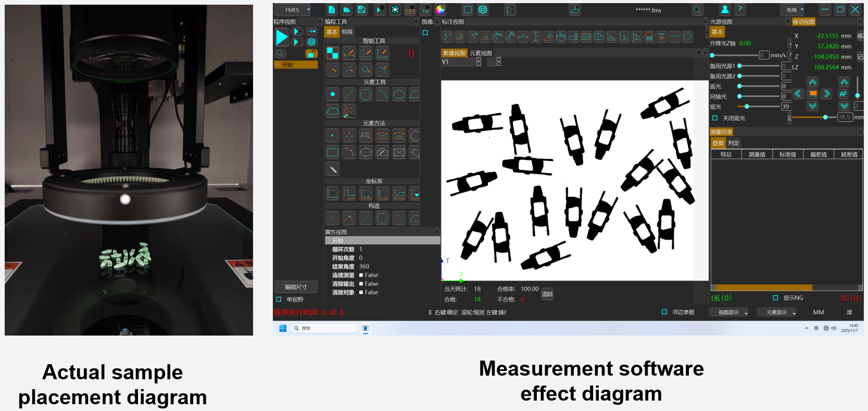This screenshot has height=411, width=868.
Task: Select the ellipse element tool
Action: tap(399, 94)
